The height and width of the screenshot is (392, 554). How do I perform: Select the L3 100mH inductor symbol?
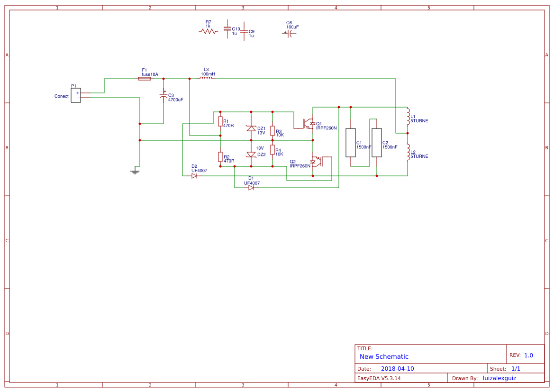(206, 78)
